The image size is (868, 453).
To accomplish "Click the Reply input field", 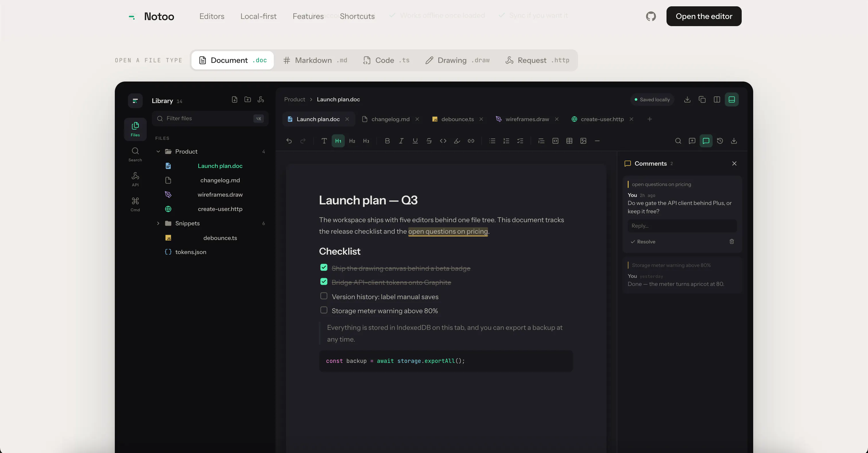I will click(x=682, y=226).
